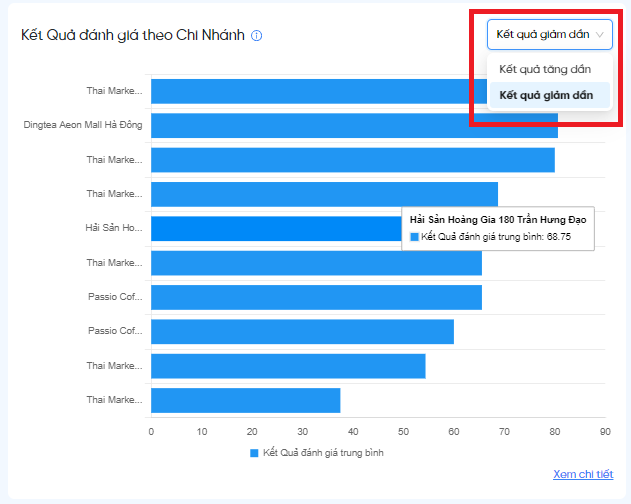Click the Hải Sản Ho... axis label
The image size is (631, 504).
click(x=114, y=228)
